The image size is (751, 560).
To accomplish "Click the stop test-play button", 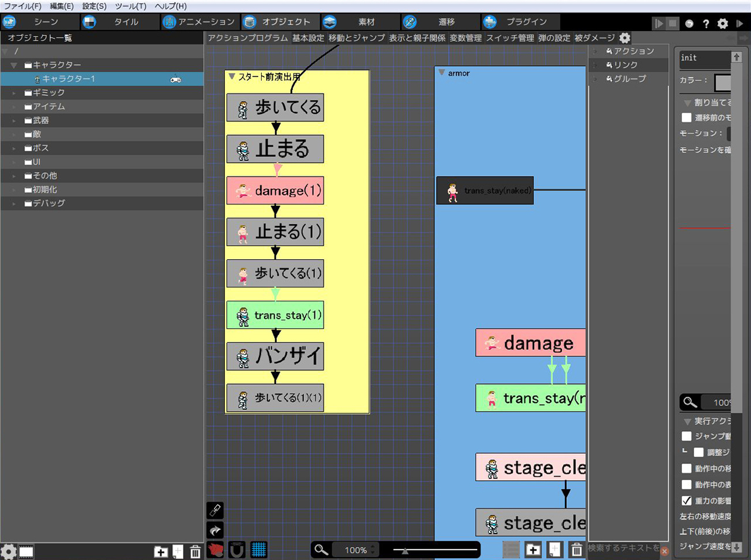I will coord(673,23).
